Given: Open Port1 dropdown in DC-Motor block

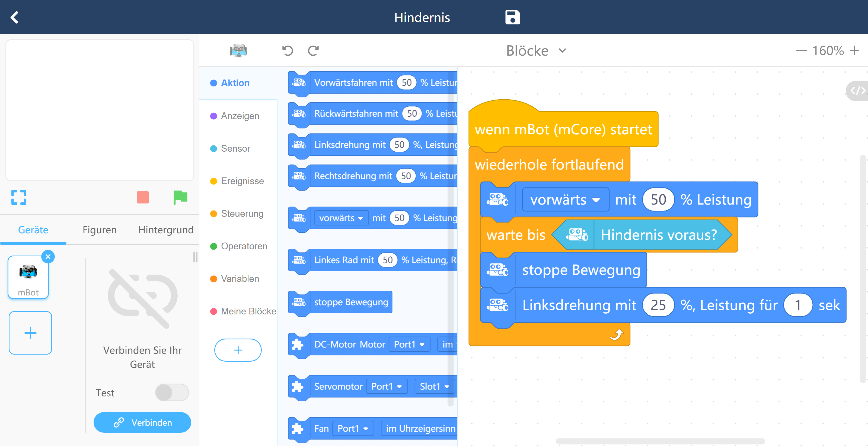Looking at the screenshot, I should [x=409, y=344].
